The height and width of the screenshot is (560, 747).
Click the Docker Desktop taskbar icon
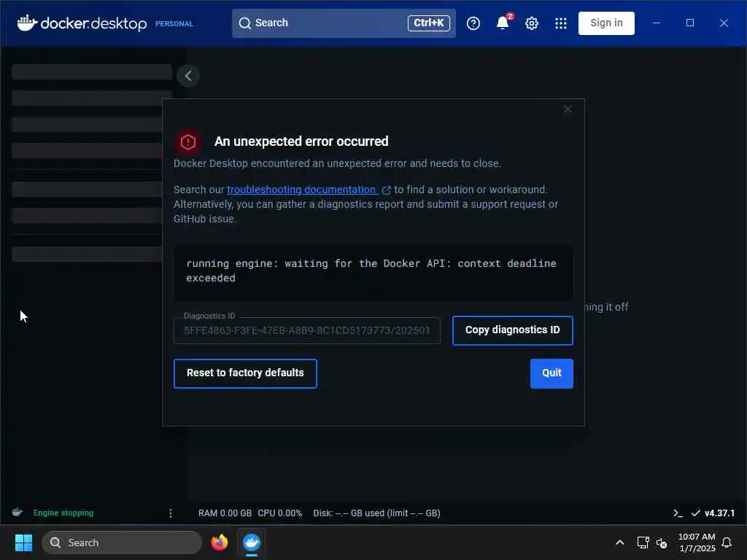point(252,542)
